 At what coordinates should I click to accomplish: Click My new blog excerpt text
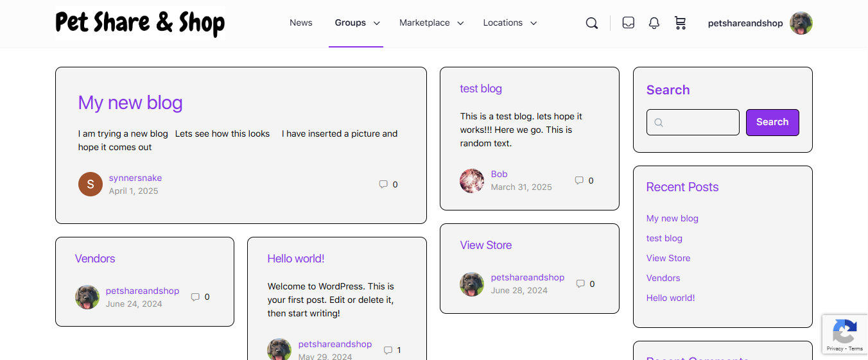click(x=238, y=141)
